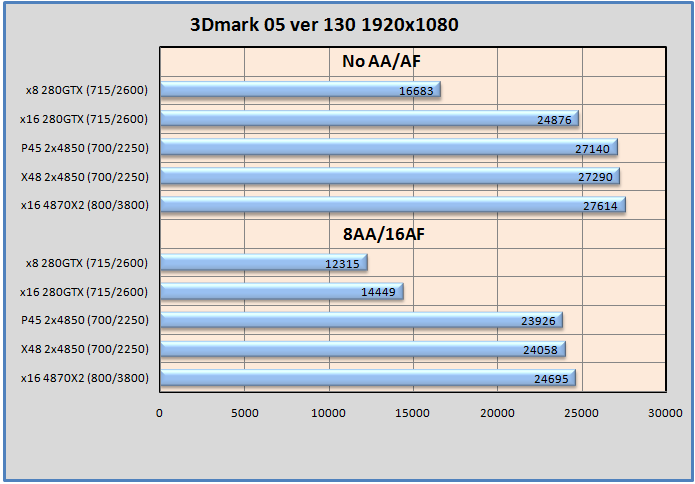Click "x8 280GTX (715/2600)" label beside the 12315 bar

tap(87, 263)
